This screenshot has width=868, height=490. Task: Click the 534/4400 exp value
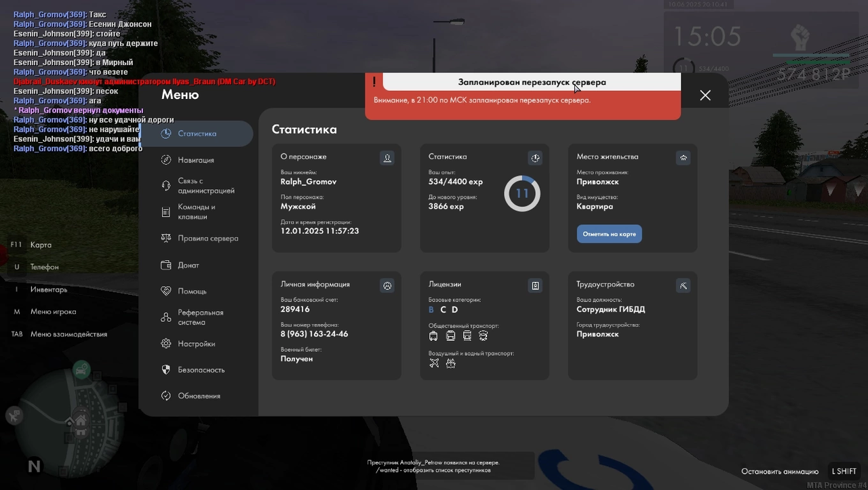point(456,182)
